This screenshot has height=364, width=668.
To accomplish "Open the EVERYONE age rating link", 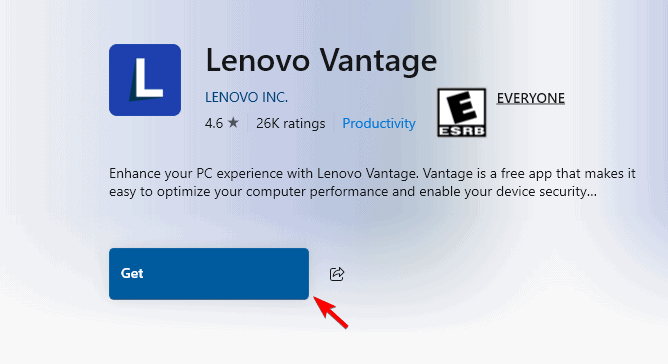I will (x=530, y=98).
